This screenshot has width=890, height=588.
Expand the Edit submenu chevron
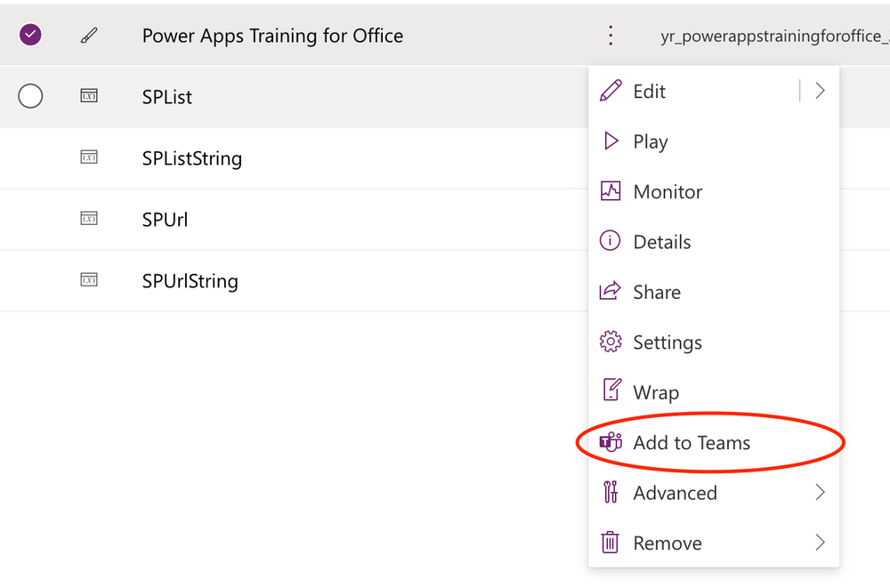pos(820,90)
